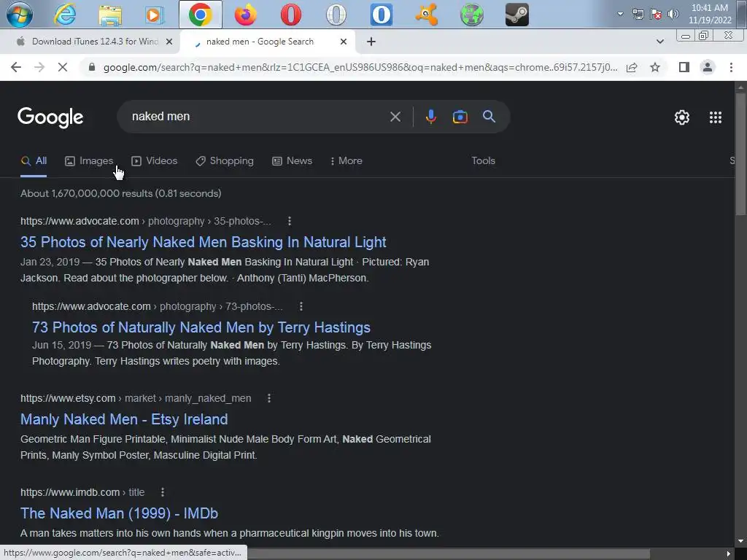This screenshot has height=560, width=747.
Task: Select the All results tab
Action: click(x=34, y=161)
